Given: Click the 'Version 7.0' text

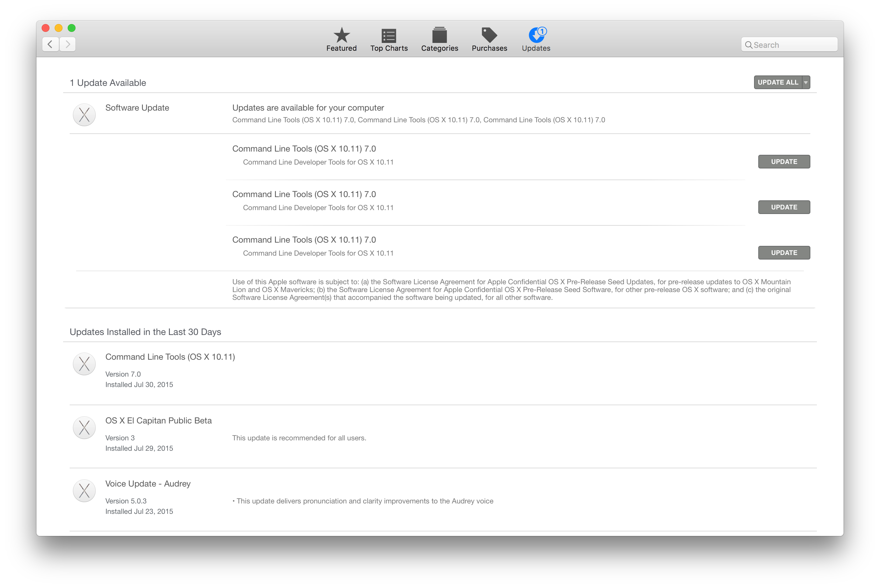Looking at the screenshot, I should point(123,374).
